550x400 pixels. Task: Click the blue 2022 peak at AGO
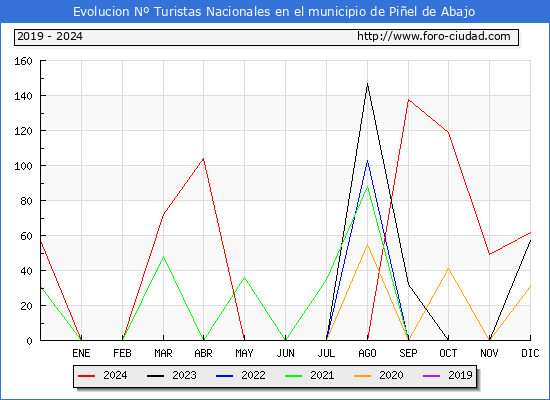click(367, 161)
